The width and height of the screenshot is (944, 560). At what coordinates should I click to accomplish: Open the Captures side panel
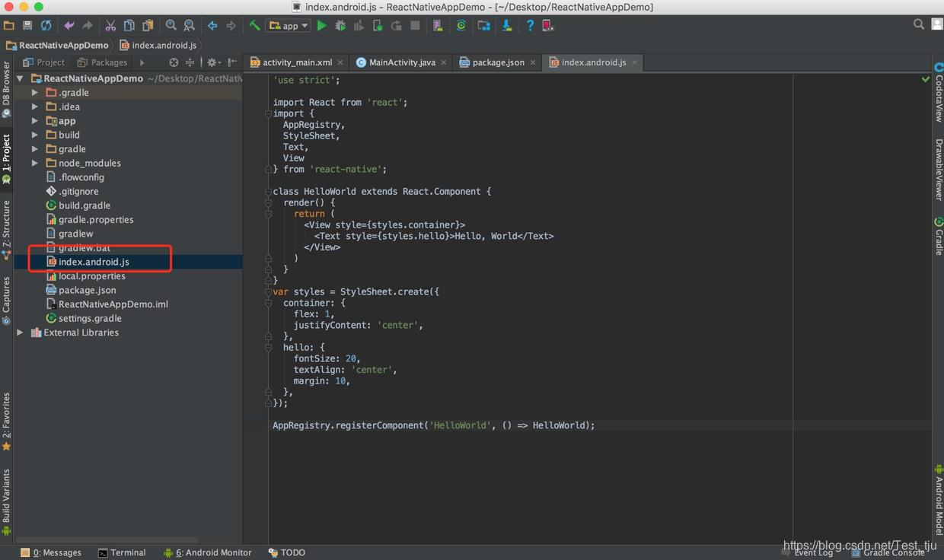pyautogui.click(x=6, y=301)
